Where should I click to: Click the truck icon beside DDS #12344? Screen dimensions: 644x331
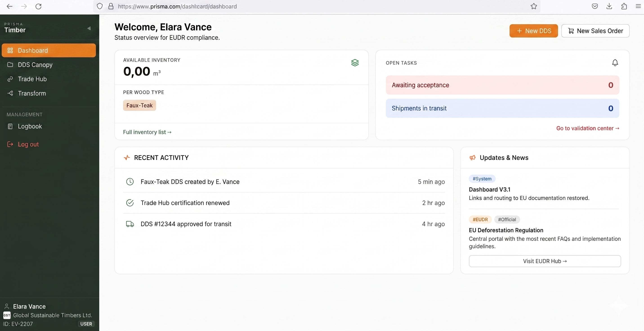[130, 224]
